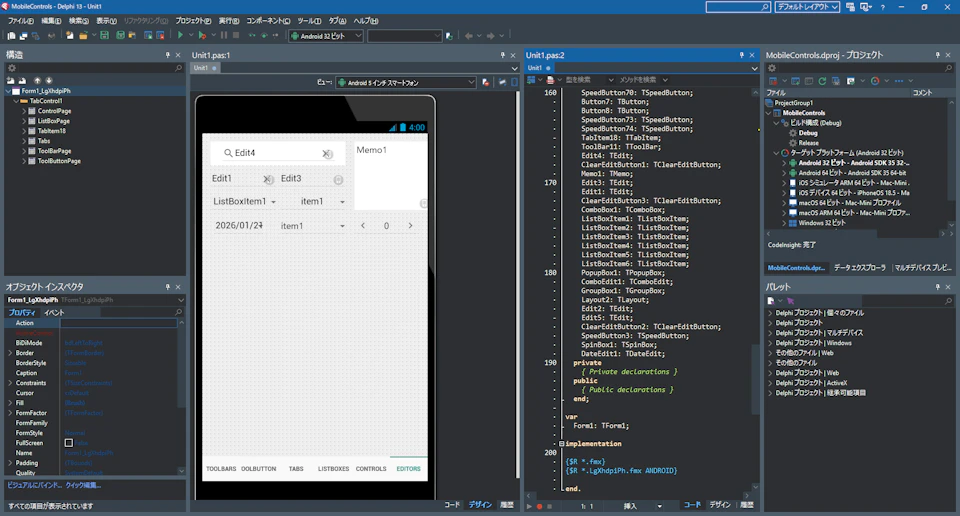The image size is (960, 516).
Task: Click the move-up arrow in the Structure panel
Action: coord(37,80)
